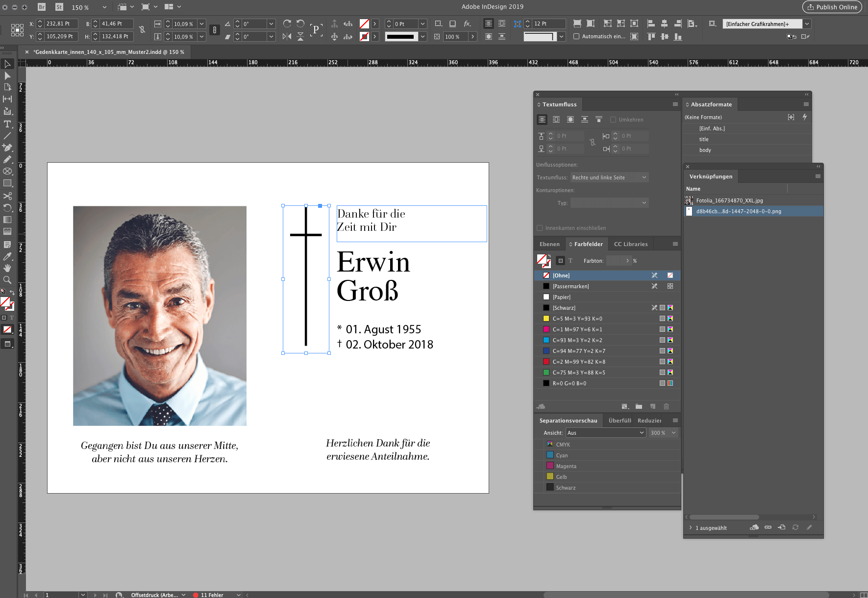Select the Type tool in the toolbox

[7, 124]
